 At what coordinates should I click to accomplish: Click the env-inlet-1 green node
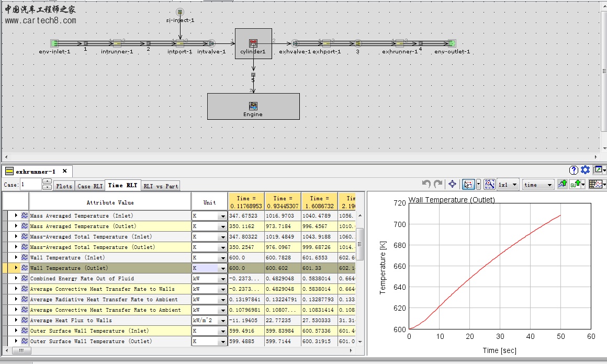pos(54,43)
